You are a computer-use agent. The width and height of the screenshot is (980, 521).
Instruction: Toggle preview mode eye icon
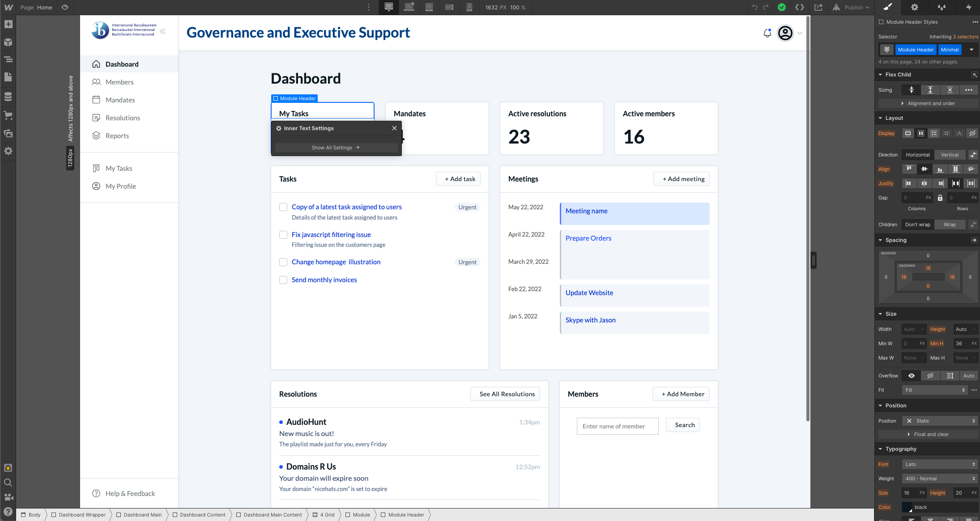[65, 7]
